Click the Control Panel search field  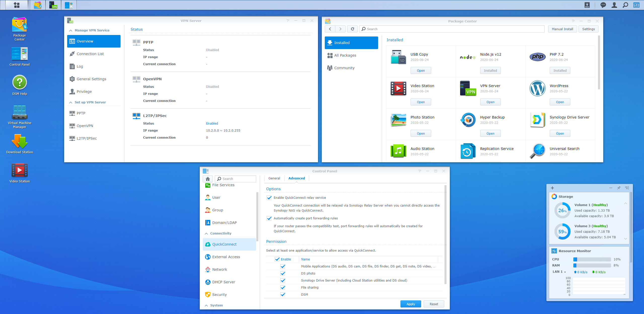pos(235,179)
